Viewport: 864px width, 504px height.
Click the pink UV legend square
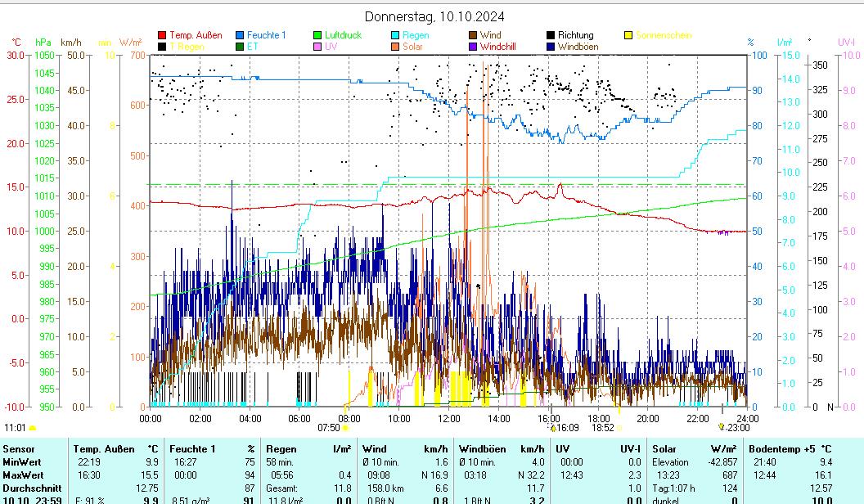(317, 47)
